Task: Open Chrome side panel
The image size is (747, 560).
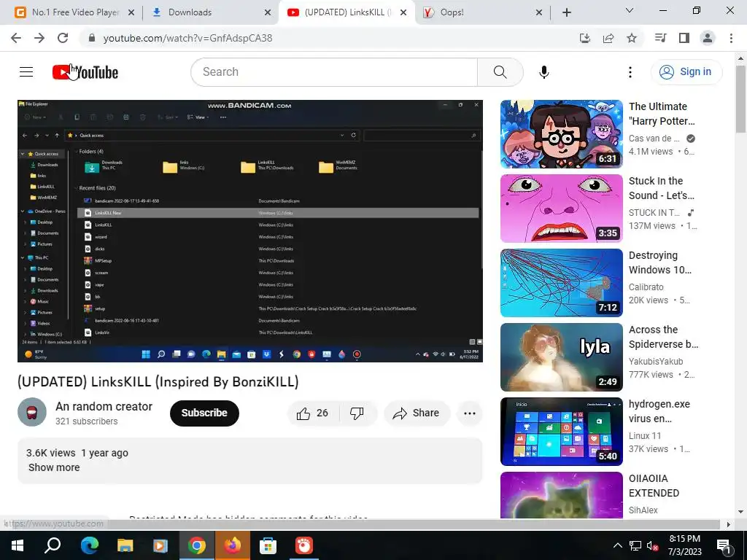Action: pos(684,38)
